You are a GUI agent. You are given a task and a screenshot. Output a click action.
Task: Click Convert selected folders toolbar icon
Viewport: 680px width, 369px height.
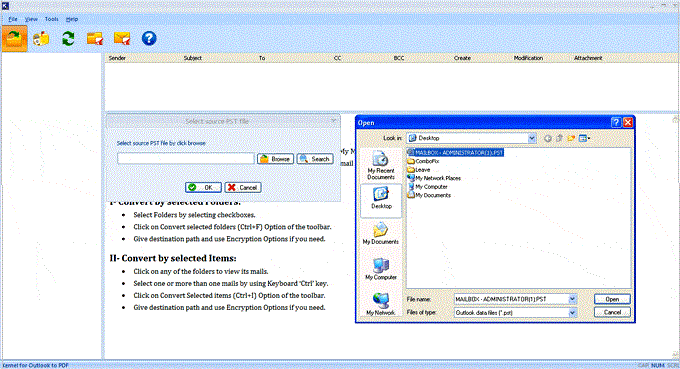click(x=95, y=39)
